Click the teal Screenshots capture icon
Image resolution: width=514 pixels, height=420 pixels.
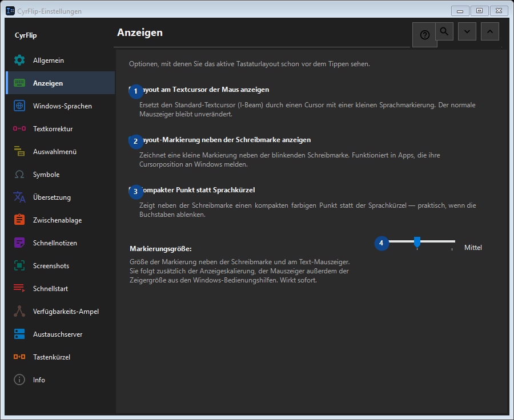coord(19,266)
